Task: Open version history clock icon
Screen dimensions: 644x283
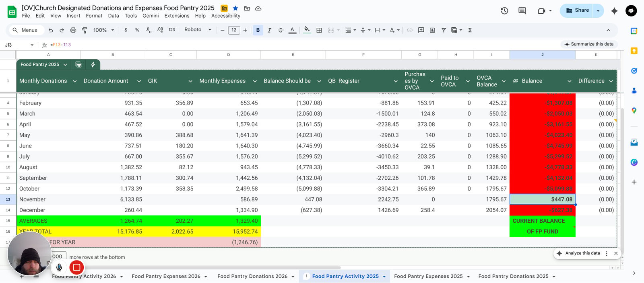Action: (504, 11)
